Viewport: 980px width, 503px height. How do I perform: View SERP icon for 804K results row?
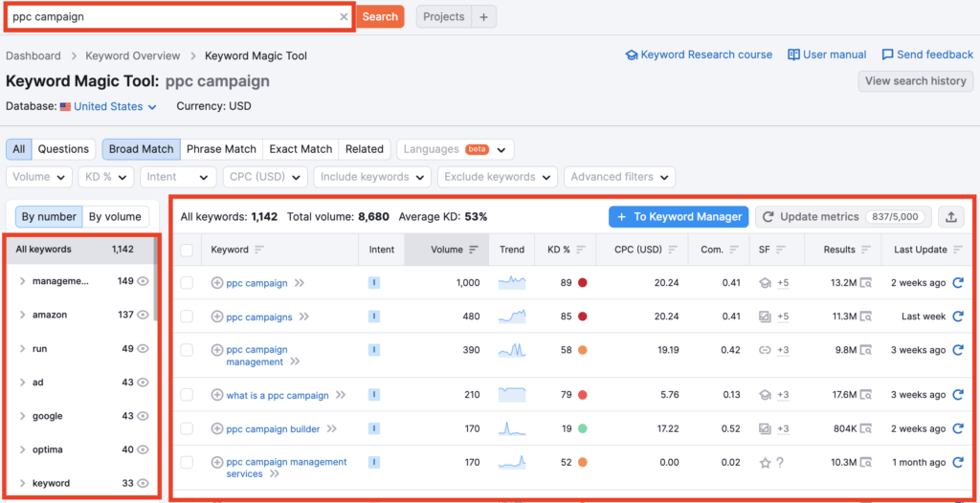[x=865, y=428]
